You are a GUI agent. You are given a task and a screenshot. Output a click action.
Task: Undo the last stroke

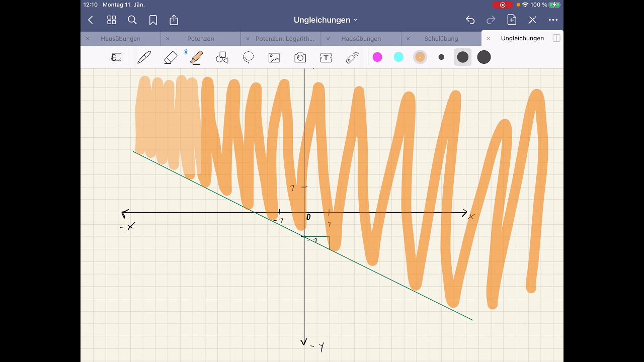[x=470, y=20]
